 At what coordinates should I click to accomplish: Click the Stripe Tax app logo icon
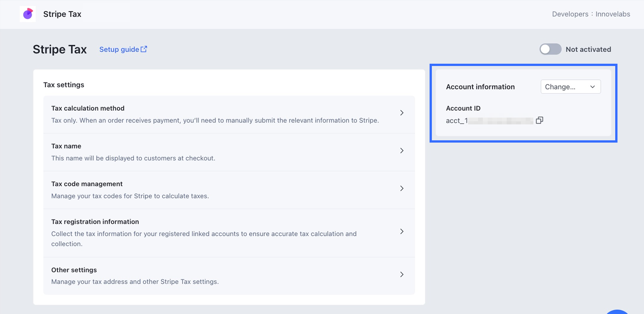tap(28, 14)
